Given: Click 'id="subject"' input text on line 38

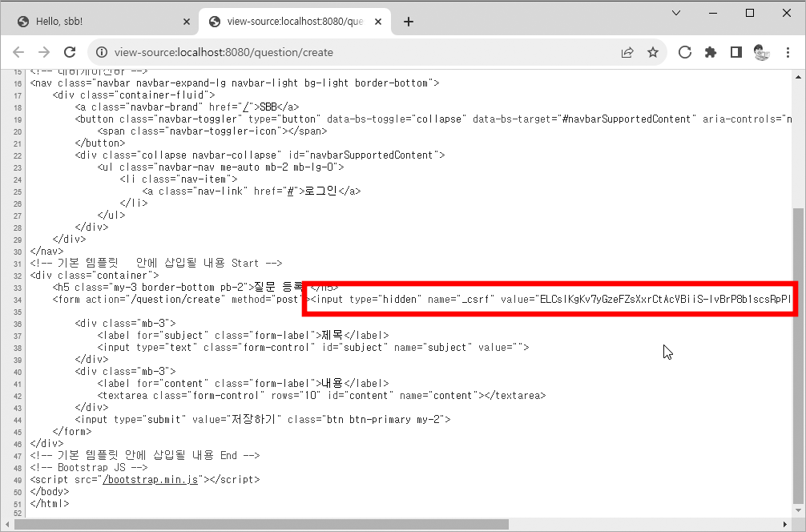Looking at the screenshot, I should (x=352, y=348).
